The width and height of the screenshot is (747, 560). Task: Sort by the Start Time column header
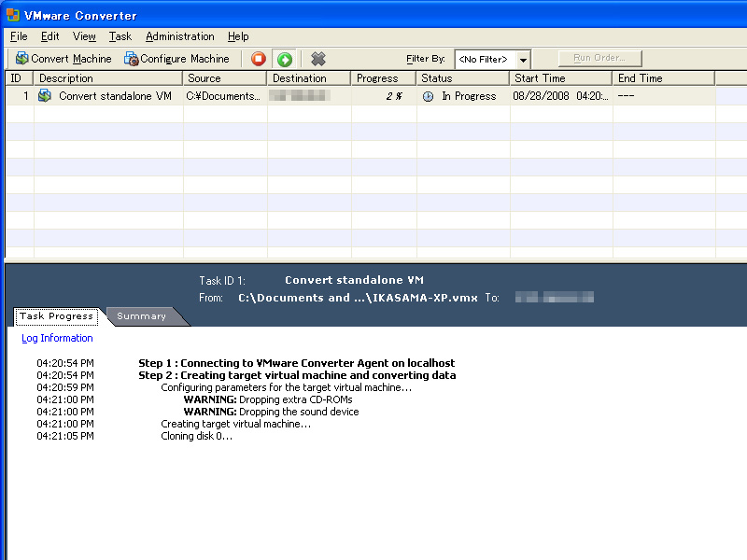[x=561, y=78]
